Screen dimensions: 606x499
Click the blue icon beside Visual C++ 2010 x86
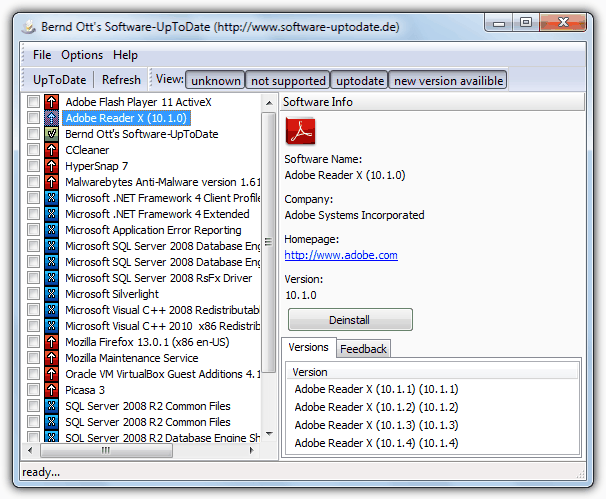coord(51,326)
